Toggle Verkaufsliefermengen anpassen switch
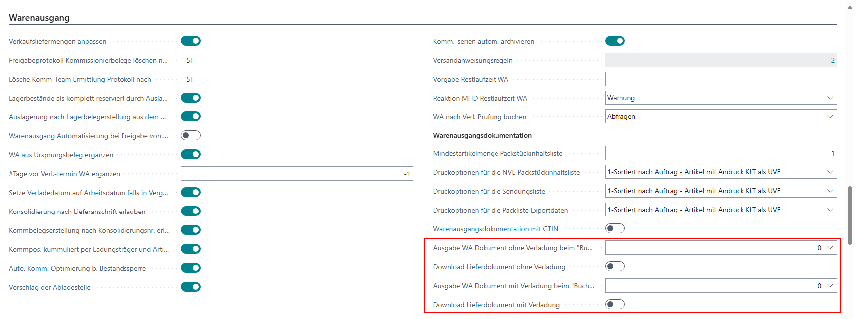The height and width of the screenshot is (319, 868). tap(190, 41)
